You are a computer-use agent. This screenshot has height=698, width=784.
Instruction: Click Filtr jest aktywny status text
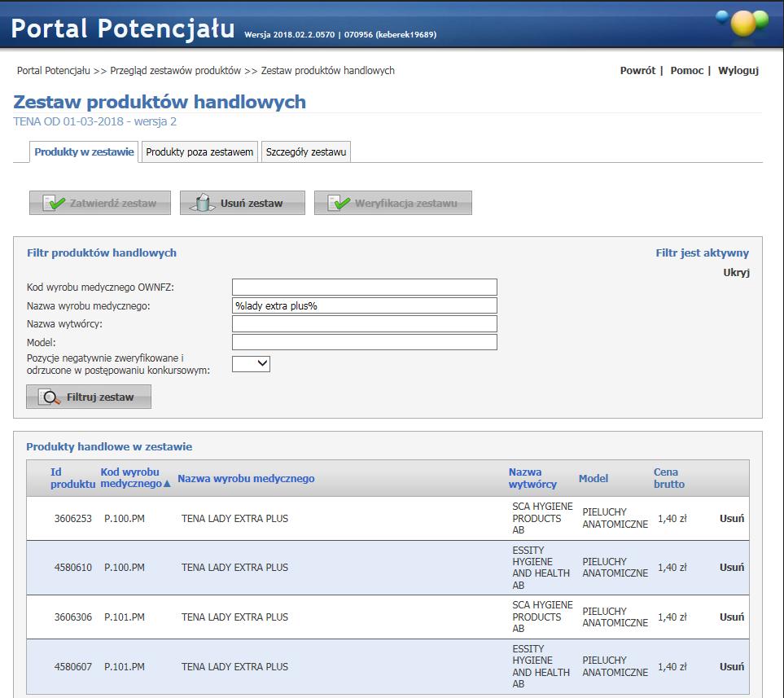(x=702, y=253)
